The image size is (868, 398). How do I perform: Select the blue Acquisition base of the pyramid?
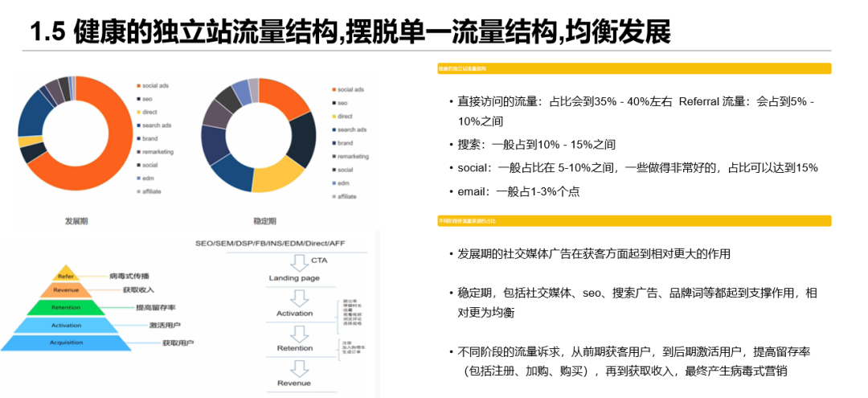(66, 343)
